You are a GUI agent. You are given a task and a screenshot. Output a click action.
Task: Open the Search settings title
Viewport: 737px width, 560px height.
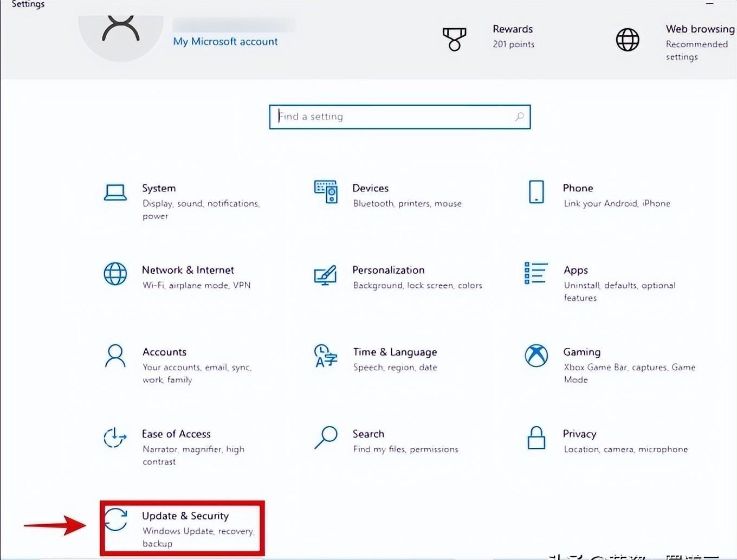click(368, 434)
